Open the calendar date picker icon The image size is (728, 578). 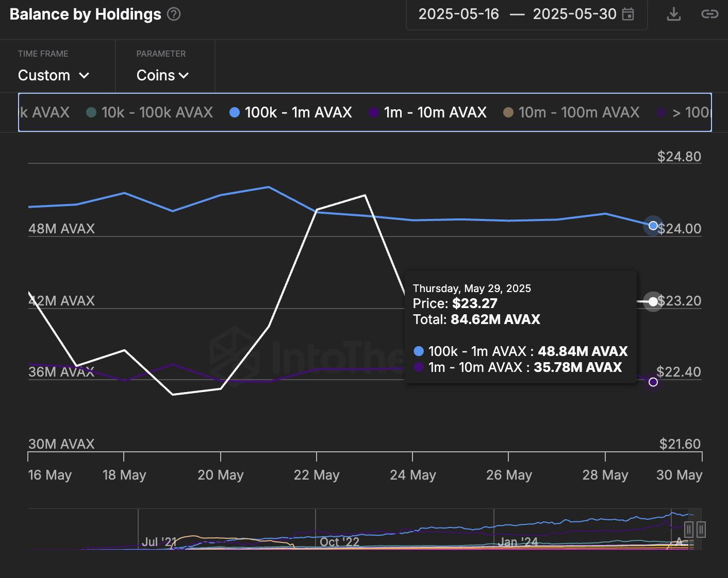pos(628,14)
